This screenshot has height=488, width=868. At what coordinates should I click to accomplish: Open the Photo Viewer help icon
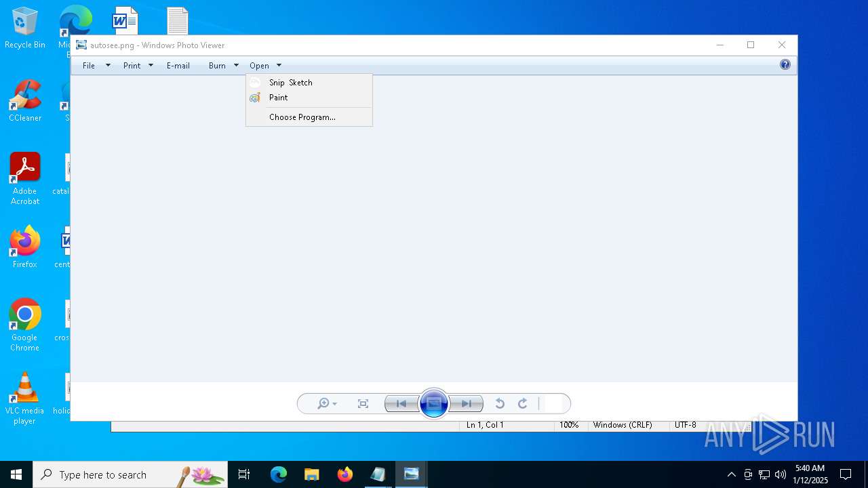click(x=785, y=65)
